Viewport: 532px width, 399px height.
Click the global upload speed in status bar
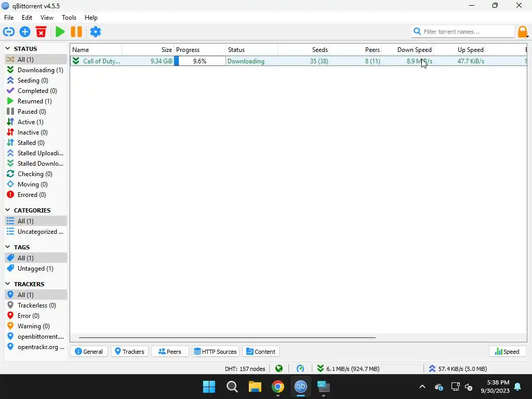458,368
